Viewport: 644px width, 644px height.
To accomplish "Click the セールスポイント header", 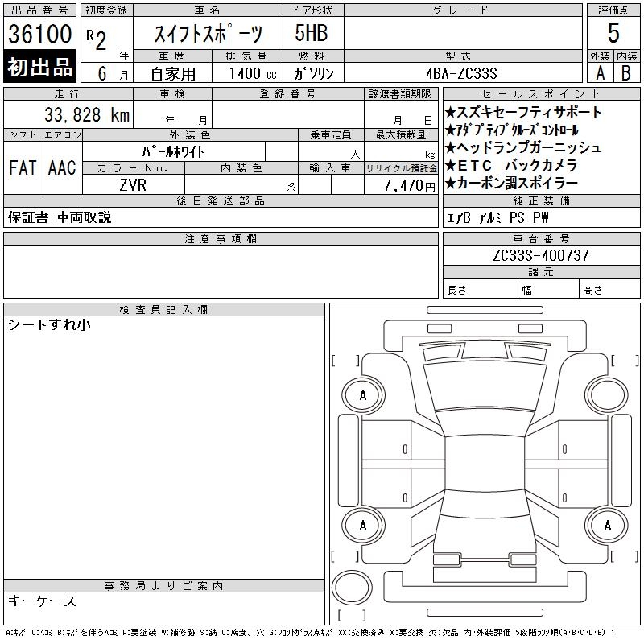I will [x=541, y=93].
